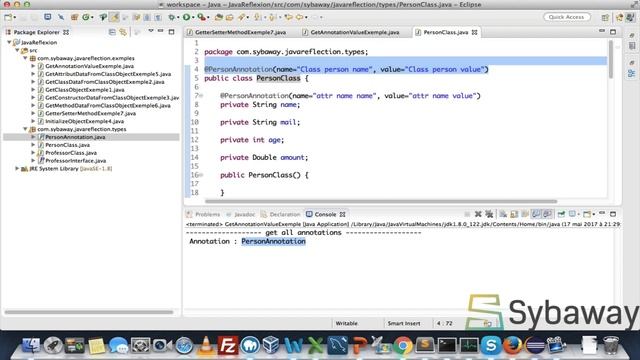Collapse PersonClass constructor fold marker line 16
The height and width of the screenshot is (360, 640).
[x=201, y=175]
